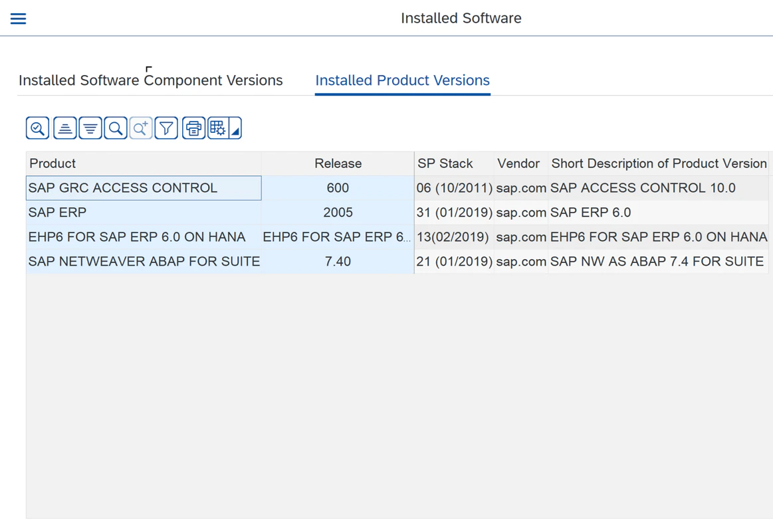This screenshot has width=773, height=532.
Task: Click SP Stack 21 (01/2019)
Action: [454, 261]
